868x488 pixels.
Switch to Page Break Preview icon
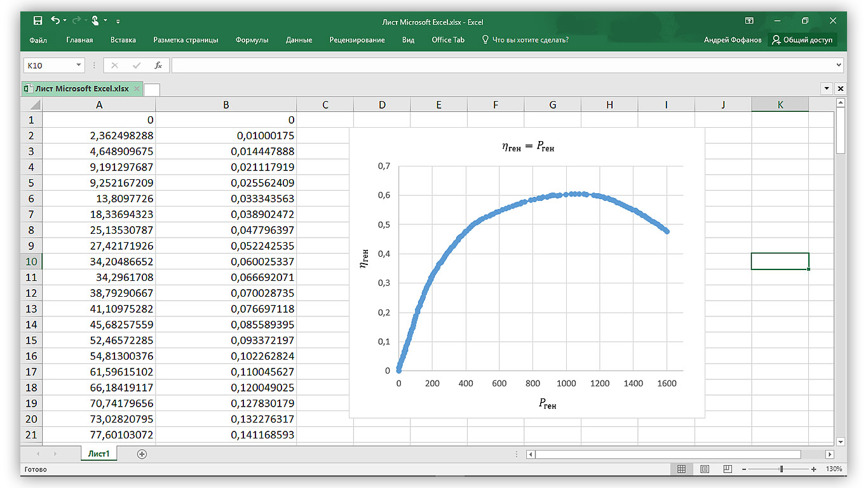coord(726,469)
